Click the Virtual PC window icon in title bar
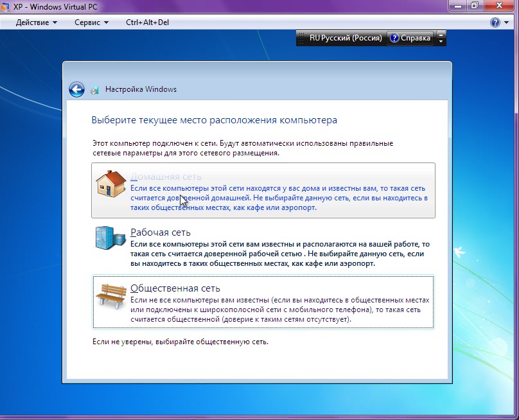Screen dimensions: 519x420 click(4, 6)
